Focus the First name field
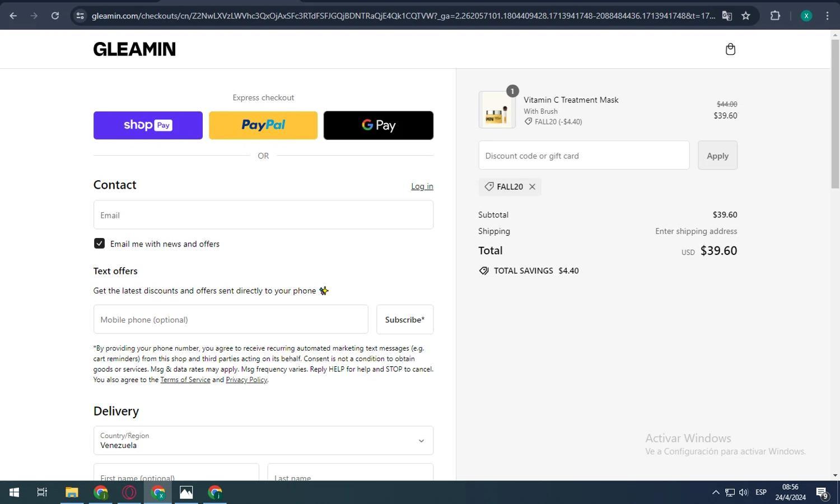 tap(176, 473)
